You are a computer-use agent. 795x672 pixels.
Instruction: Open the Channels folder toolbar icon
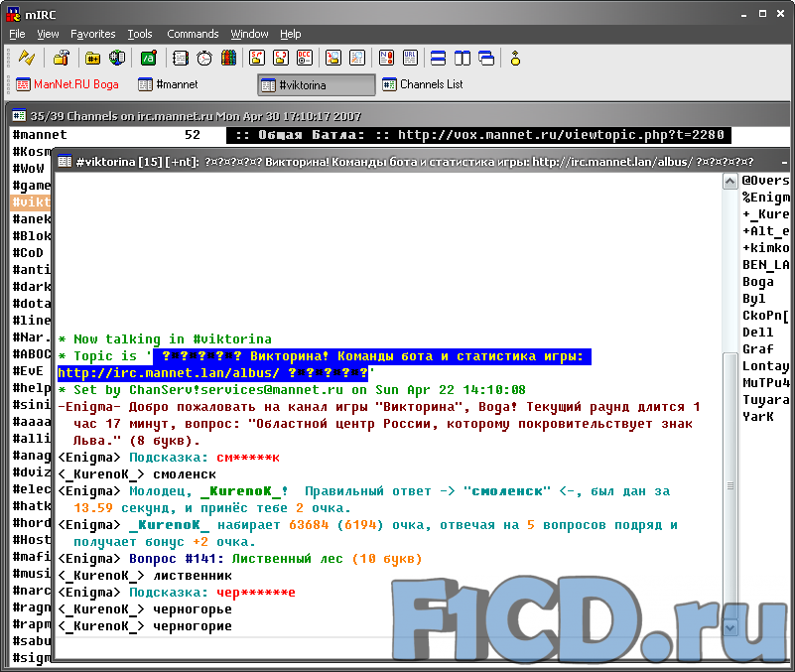click(x=92, y=58)
